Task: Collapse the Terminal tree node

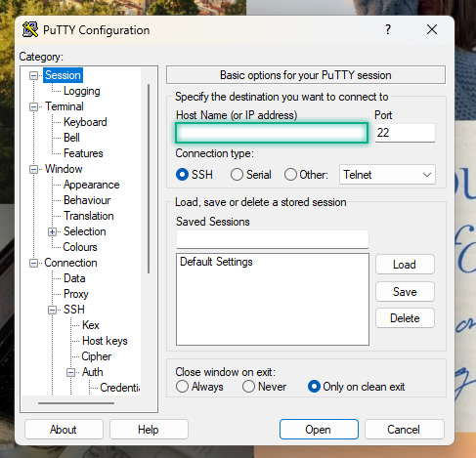Action: (x=33, y=106)
